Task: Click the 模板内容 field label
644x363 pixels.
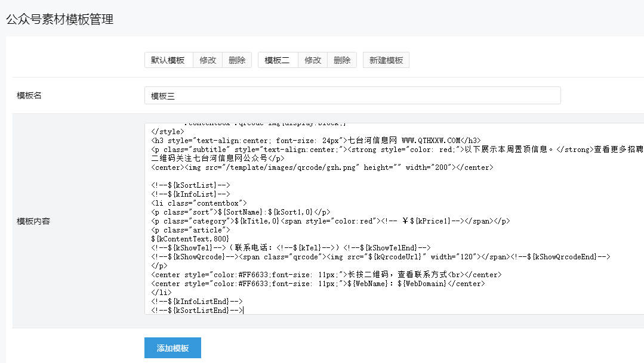Action: point(33,221)
